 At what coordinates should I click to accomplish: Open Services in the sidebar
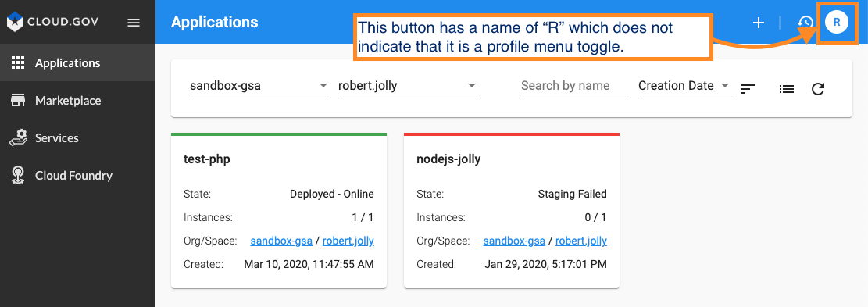(x=77, y=138)
